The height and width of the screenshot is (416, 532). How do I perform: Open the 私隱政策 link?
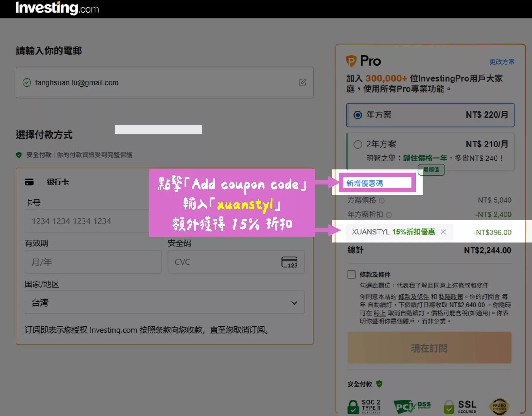click(x=451, y=297)
